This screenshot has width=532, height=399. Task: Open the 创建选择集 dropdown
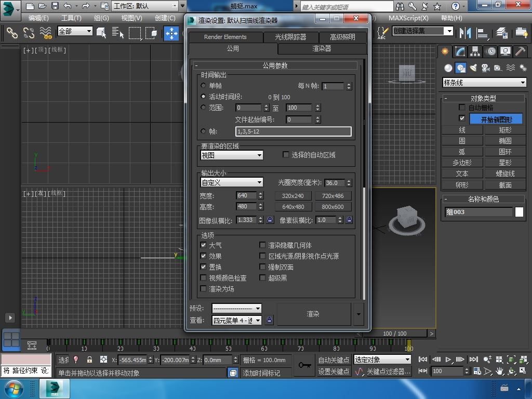[x=423, y=31]
